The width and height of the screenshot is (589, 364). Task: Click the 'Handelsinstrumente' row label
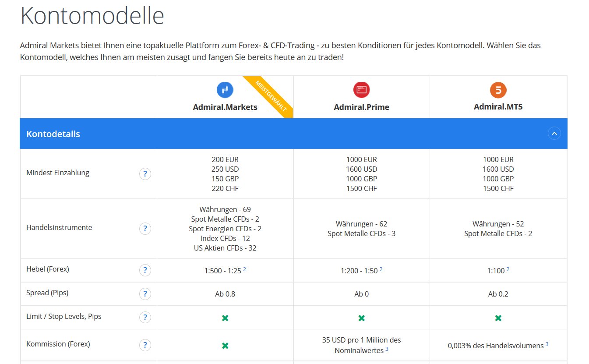click(x=59, y=227)
